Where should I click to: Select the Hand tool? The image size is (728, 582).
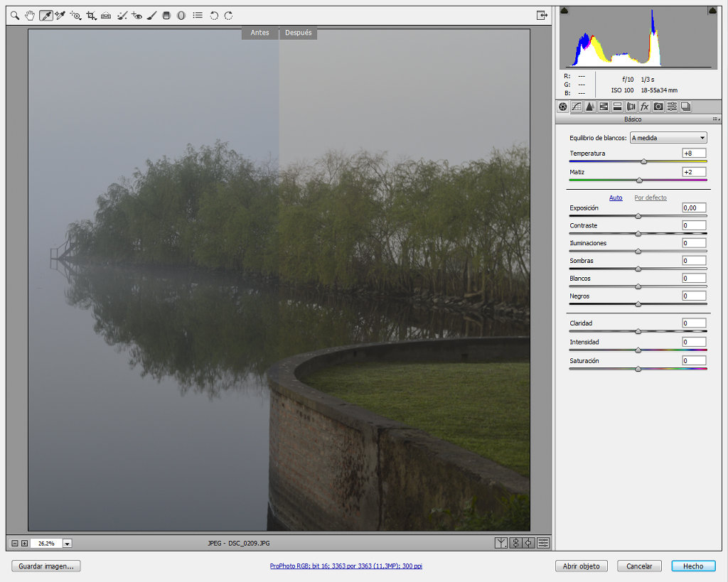pyautogui.click(x=30, y=16)
